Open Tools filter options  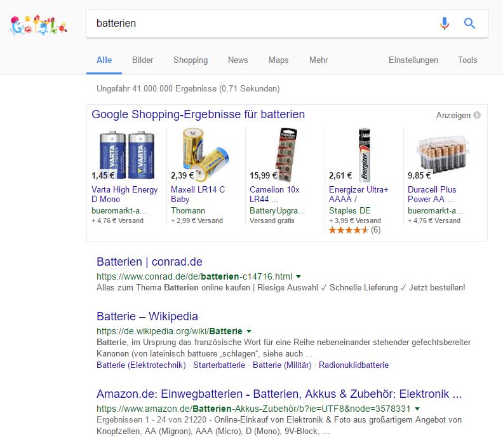click(x=467, y=60)
